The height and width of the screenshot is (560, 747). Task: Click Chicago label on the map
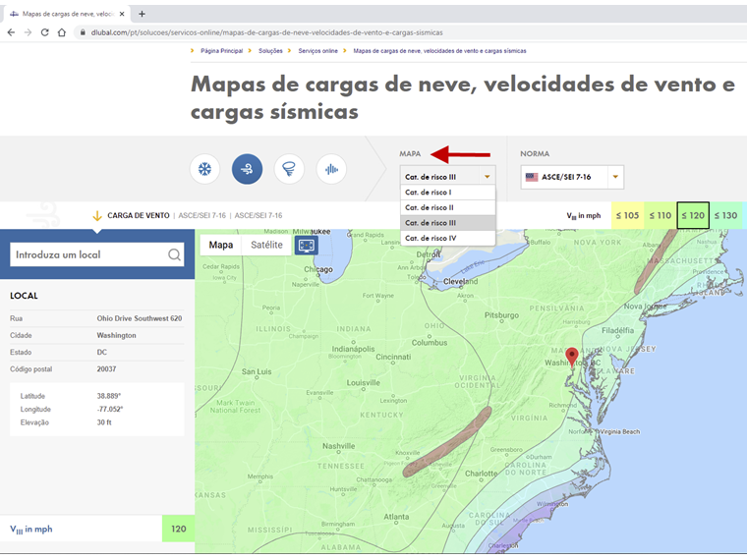318,269
